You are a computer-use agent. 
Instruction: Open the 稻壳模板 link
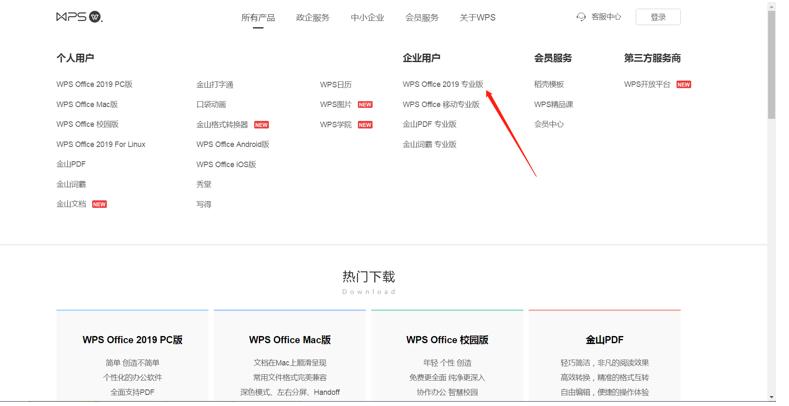pos(549,85)
